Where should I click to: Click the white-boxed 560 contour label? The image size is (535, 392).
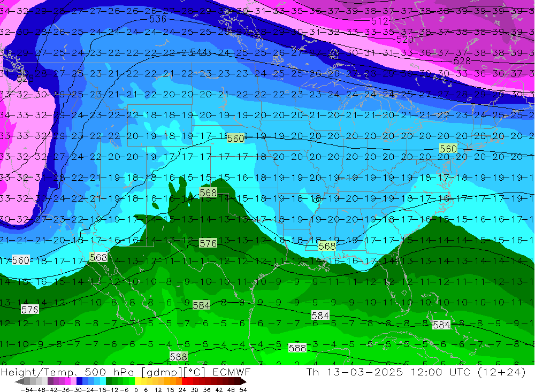point(21,260)
